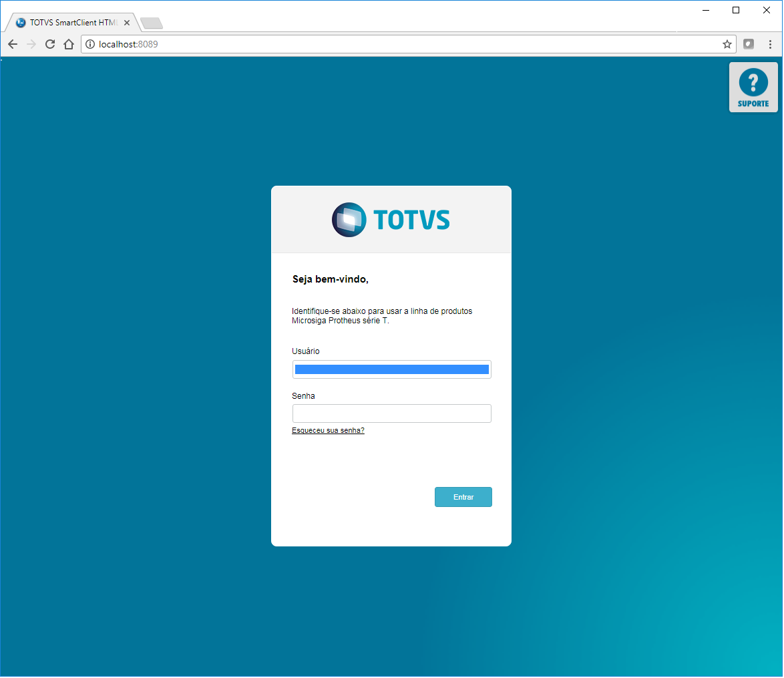Image resolution: width=784 pixels, height=678 pixels.
Task: Click the 'Seja bem-vindo,' heading
Action: coord(331,279)
